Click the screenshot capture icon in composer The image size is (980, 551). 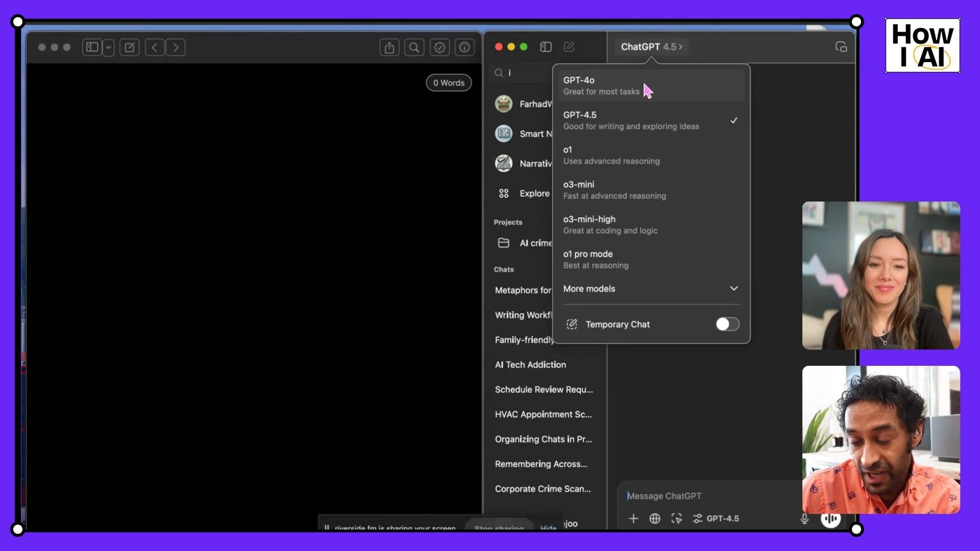pos(676,518)
